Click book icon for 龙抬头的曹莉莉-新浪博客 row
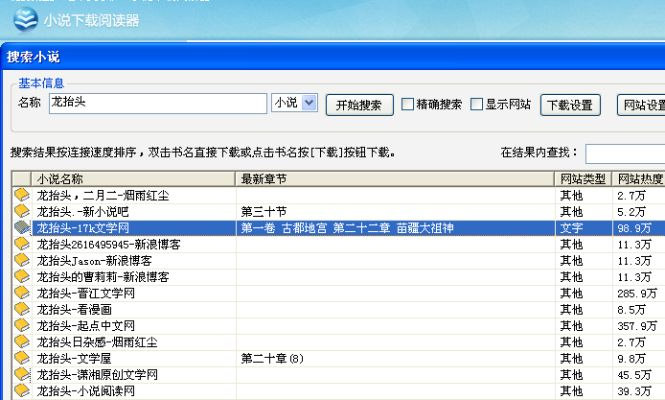The image size is (665, 400). pos(22,277)
